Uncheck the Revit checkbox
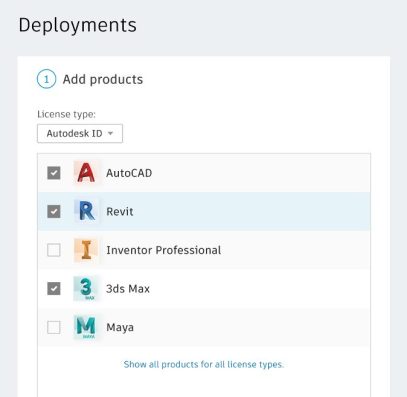This screenshot has width=407, height=397. (x=54, y=211)
